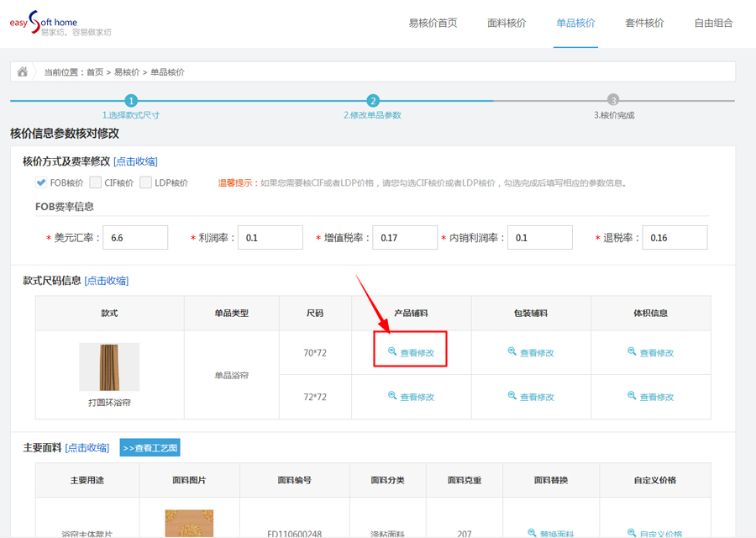Open 自由组合 navigation tab
Image resolution: width=756 pixels, height=538 pixels.
coord(713,23)
